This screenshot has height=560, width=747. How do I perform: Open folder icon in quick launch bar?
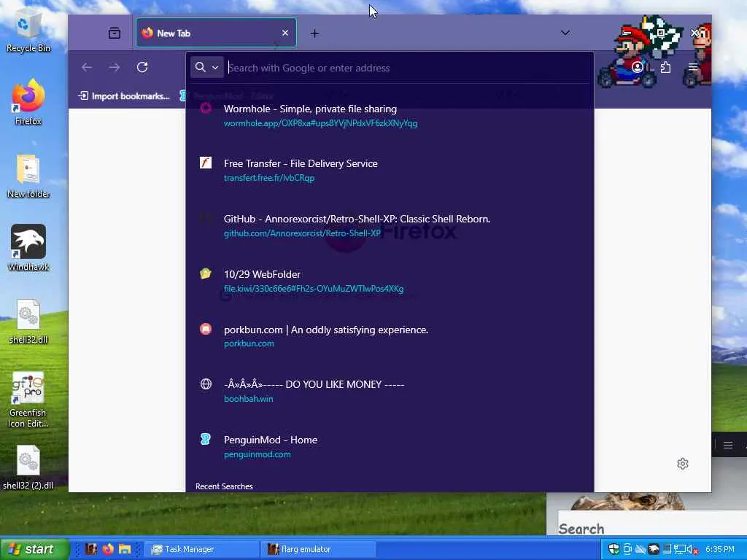coord(124,548)
